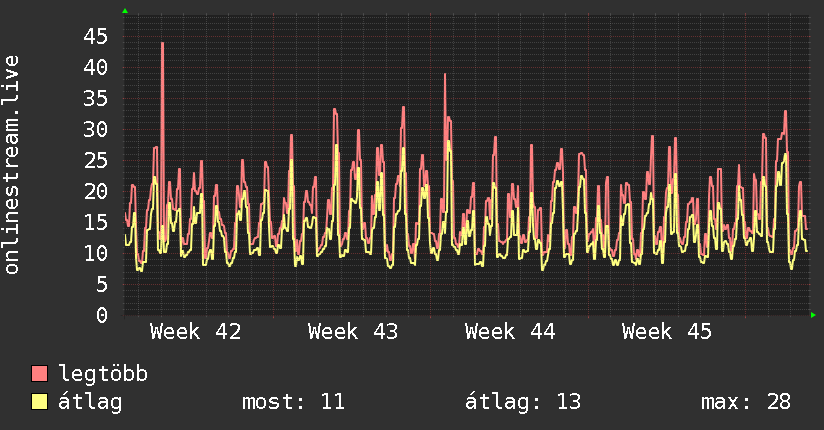824x430 pixels.
Task: Click the y-axis label 40
Action: (95, 67)
